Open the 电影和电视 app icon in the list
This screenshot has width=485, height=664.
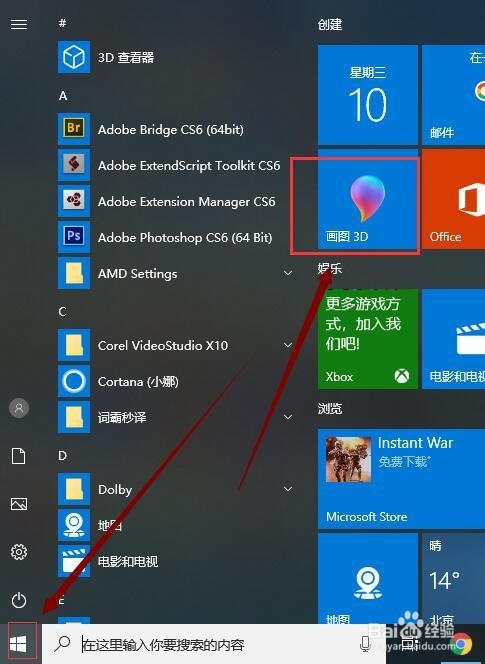[74, 561]
